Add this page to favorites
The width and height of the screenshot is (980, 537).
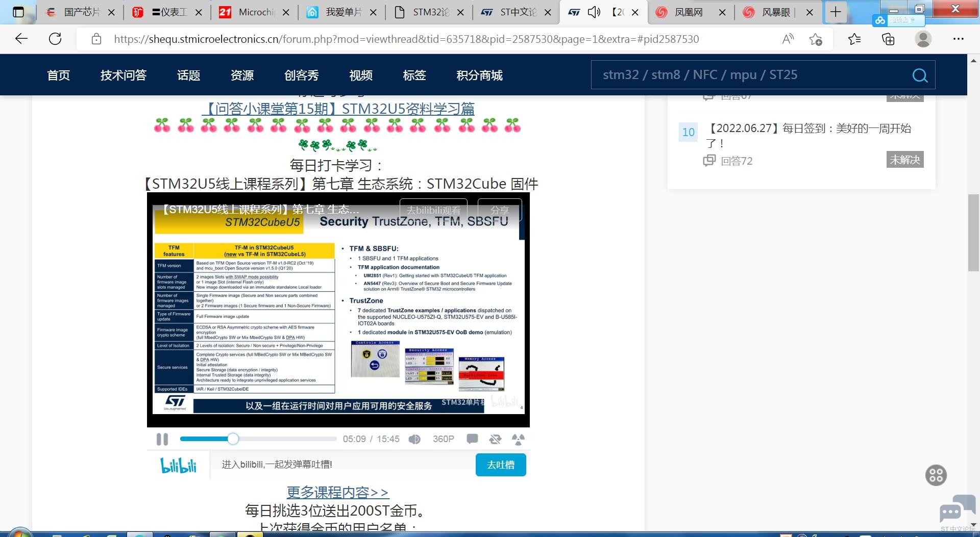pos(816,39)
